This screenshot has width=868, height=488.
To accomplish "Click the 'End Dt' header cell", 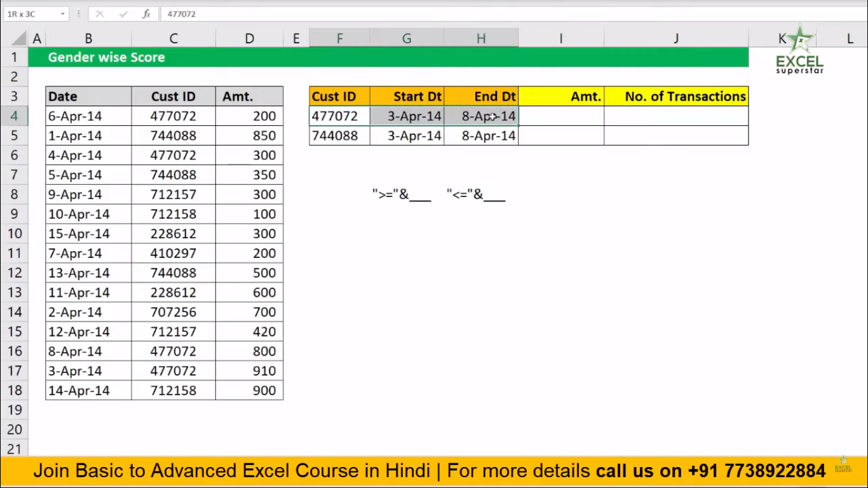I will (481, 97).
